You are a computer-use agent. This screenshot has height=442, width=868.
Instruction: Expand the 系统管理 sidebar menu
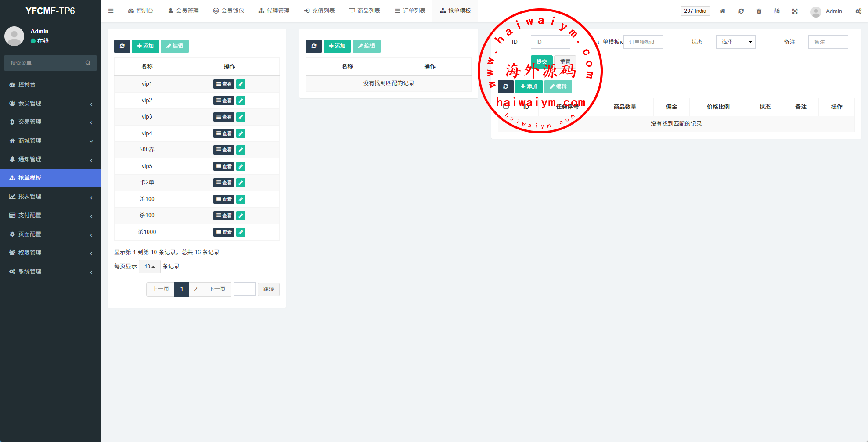50,271
